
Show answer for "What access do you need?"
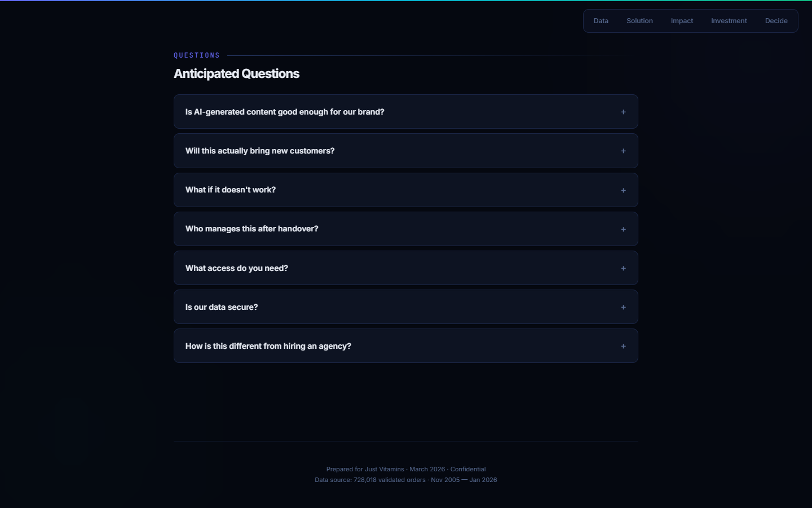click(x=237, y=268)
